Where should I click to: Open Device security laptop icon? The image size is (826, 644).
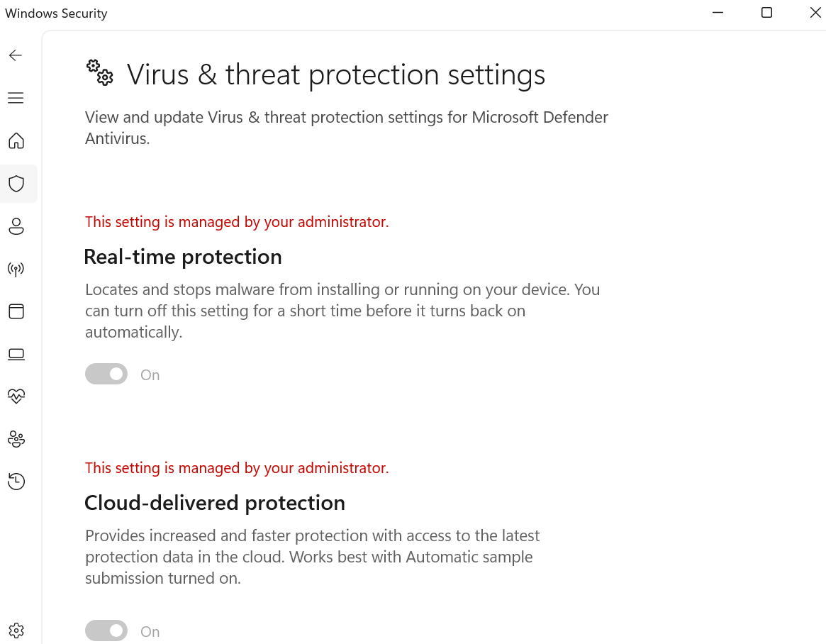click(16, 354)
